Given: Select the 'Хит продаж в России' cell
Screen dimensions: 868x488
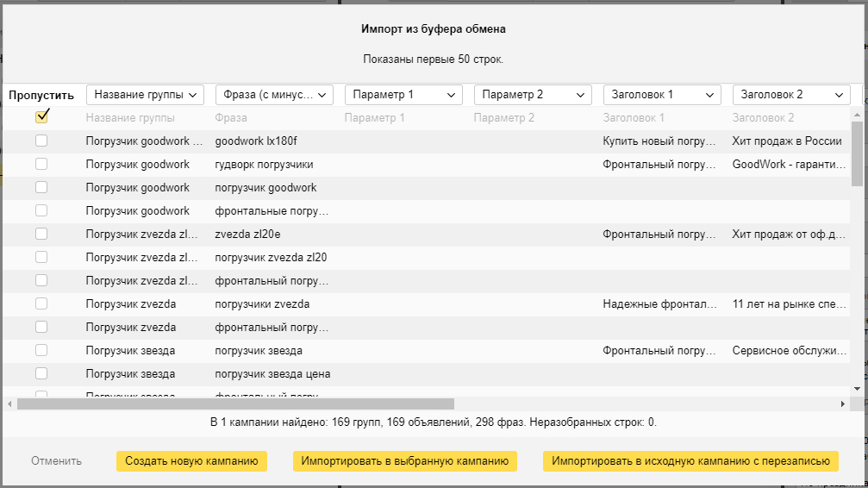Looking at the screenshot, I should tap(786, 141).
